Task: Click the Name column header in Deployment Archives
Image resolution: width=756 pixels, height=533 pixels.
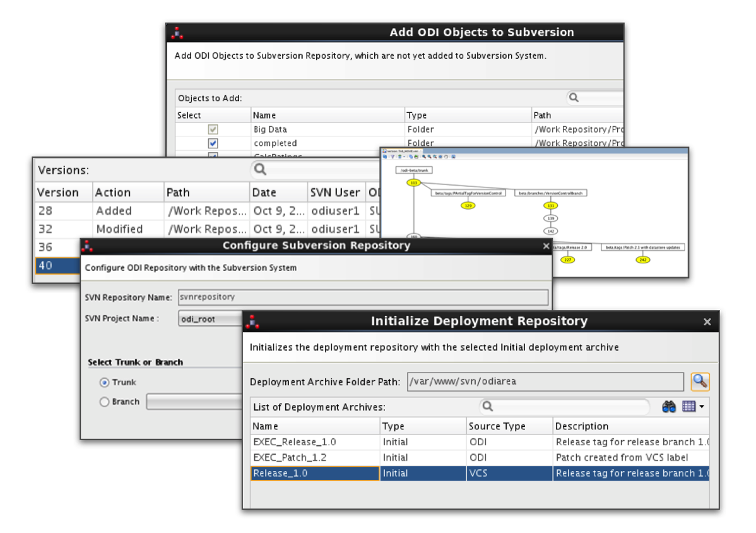Action: (316, 426)
